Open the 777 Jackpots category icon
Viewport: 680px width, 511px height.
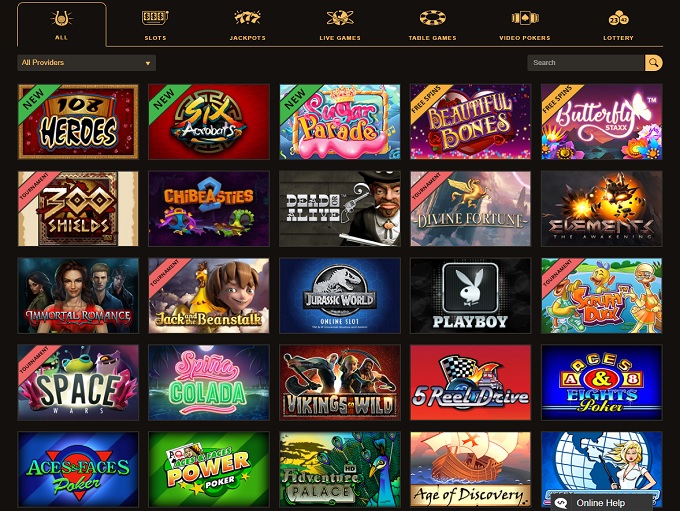[247, 18]
